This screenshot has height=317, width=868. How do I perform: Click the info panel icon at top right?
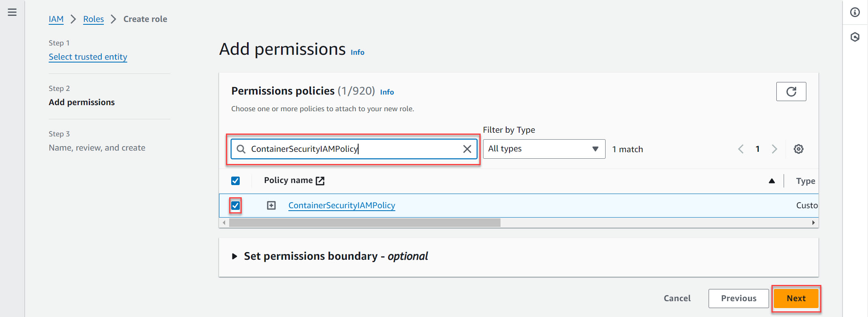[x=855, y=13]
